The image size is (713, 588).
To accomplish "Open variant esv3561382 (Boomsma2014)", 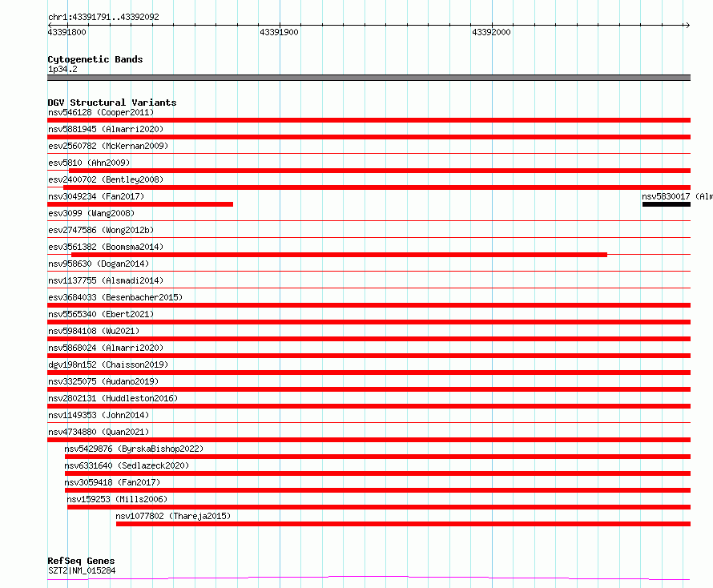I will tap(106, 247).
